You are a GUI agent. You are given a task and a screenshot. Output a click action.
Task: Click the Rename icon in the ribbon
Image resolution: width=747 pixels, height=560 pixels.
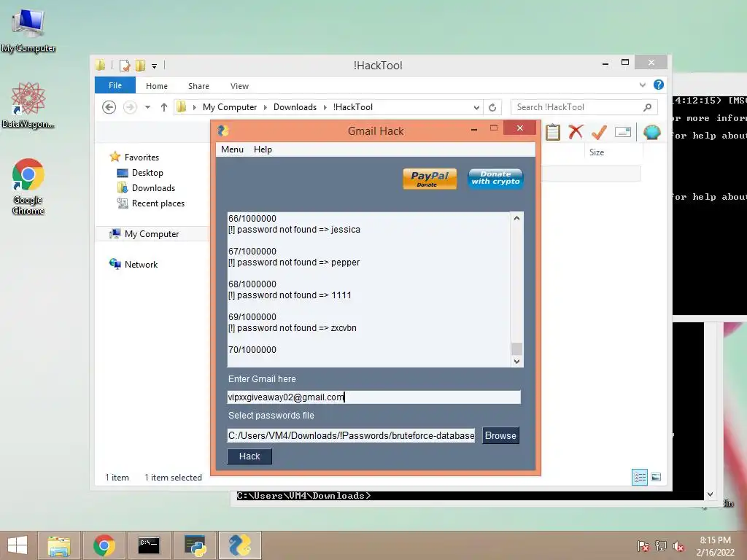(x=623, y=132)
